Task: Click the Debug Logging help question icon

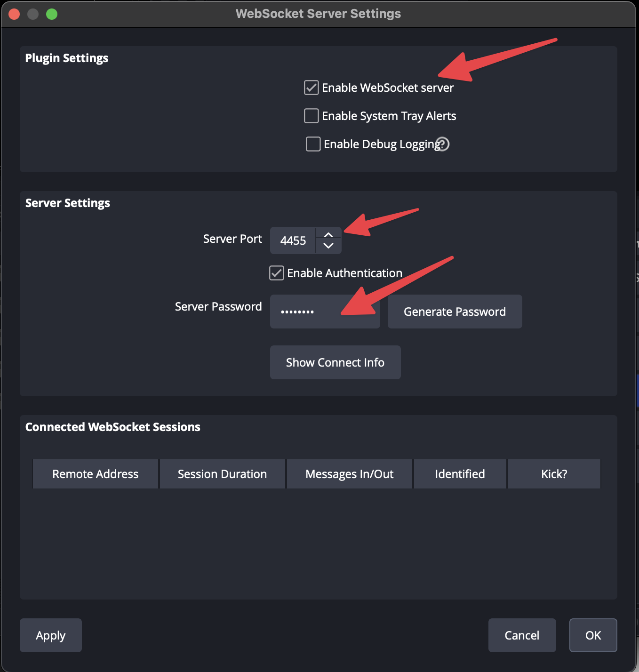Action: coord(443,144)
